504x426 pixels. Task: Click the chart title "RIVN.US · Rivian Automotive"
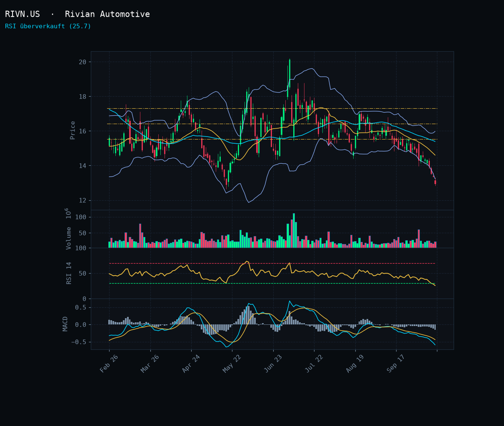click(x=77, y=14)
